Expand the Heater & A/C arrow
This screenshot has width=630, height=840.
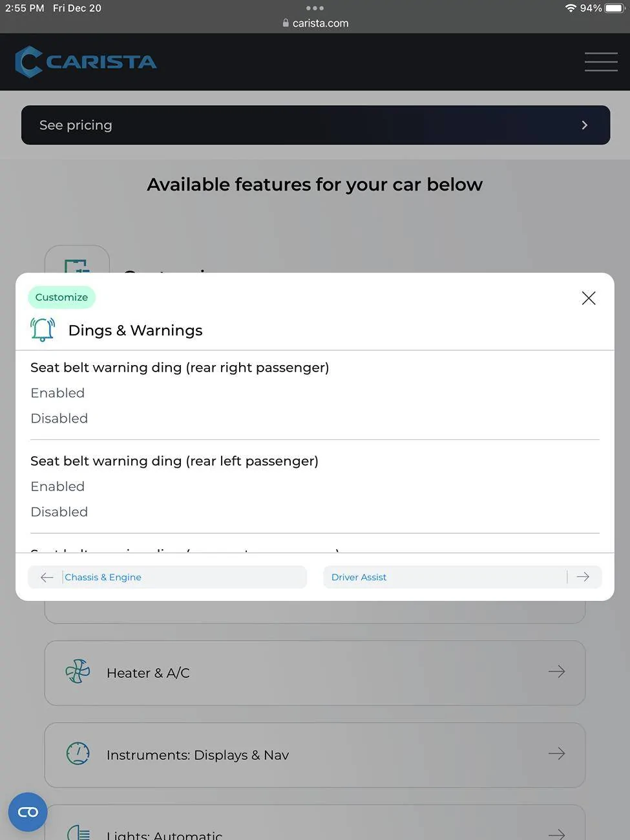pyautogui.click(x=556, y=672)
